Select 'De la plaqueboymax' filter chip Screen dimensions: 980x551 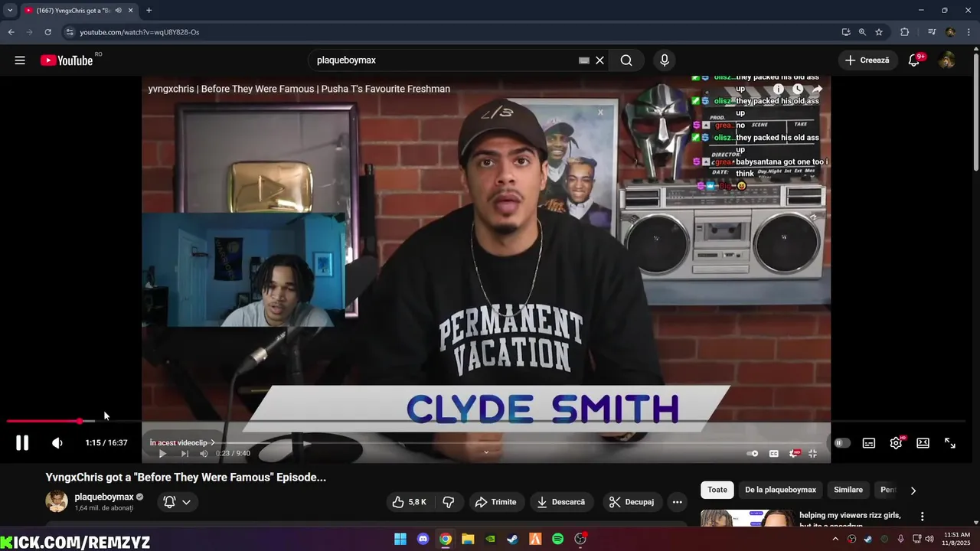click(x=780, y=490)
